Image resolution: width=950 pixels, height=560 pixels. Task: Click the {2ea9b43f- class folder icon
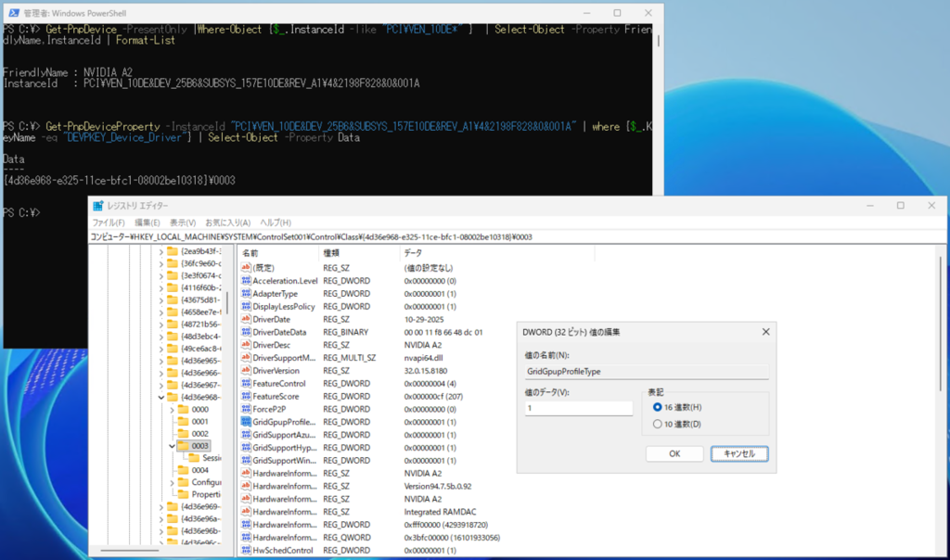(172, 251)
